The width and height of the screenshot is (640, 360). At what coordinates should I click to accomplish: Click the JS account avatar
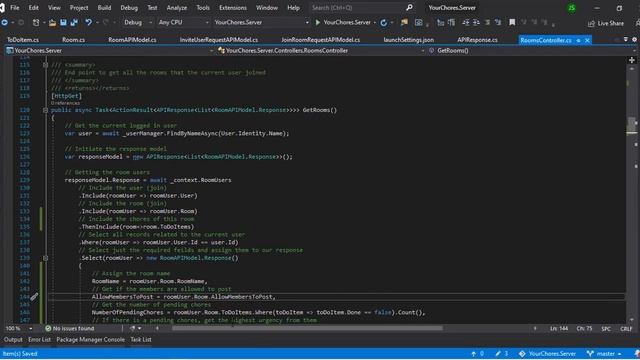point(572,8)
